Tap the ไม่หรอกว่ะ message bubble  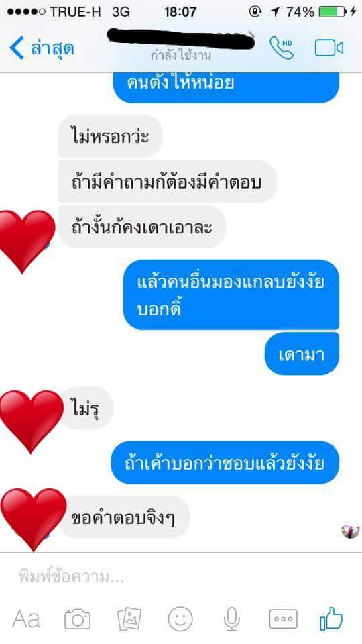[110, 136]
